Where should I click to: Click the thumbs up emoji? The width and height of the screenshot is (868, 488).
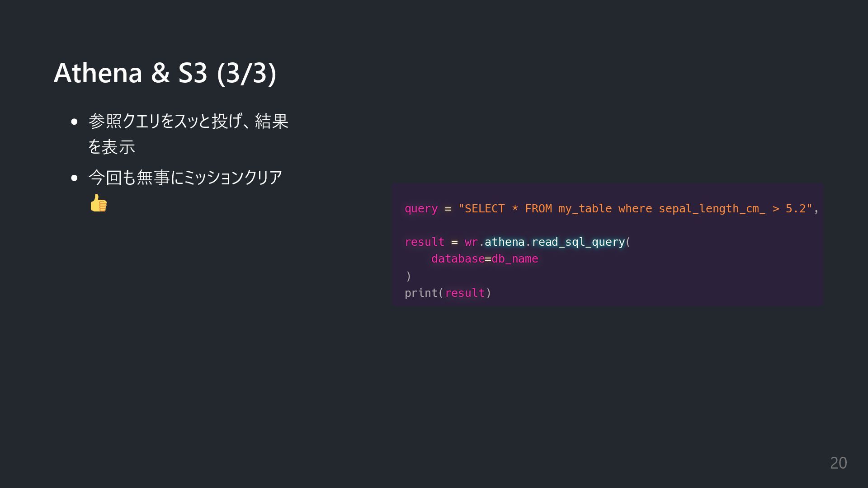coord(98,203)
